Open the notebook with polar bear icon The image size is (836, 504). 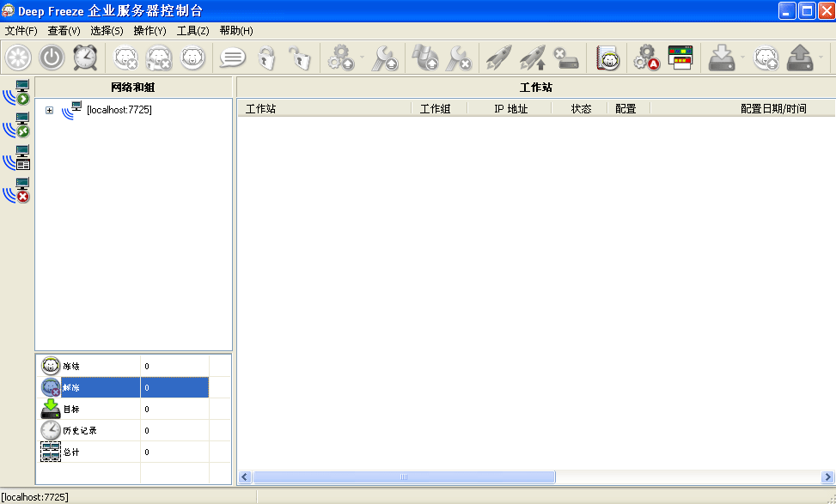(x=608, y=58)
